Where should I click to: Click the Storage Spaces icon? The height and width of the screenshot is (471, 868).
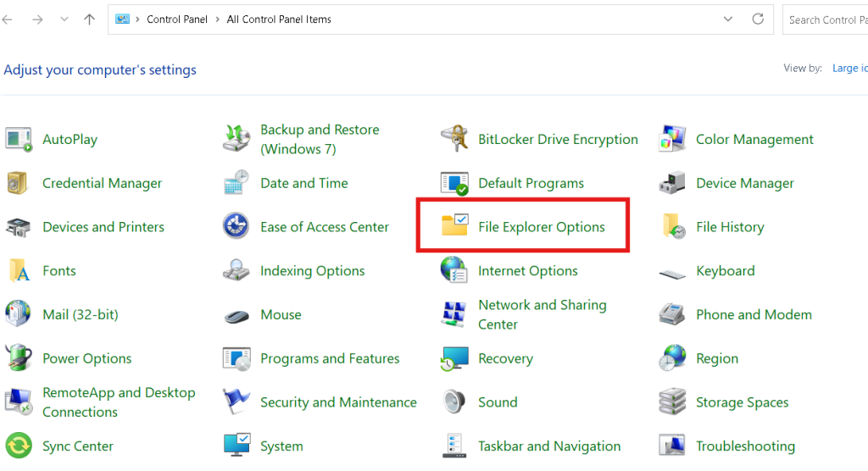(672, 402)
